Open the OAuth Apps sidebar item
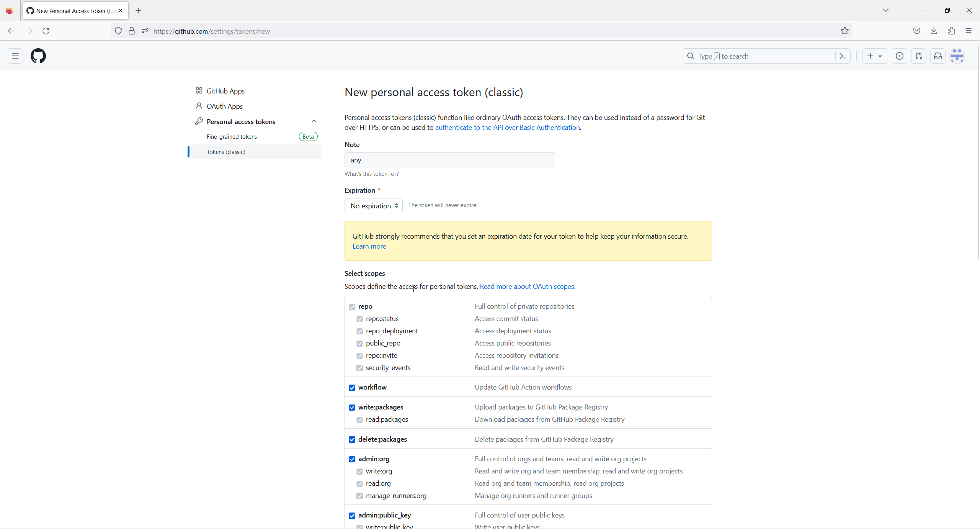This screenshot has height=529, width=980. pos(225,106)
